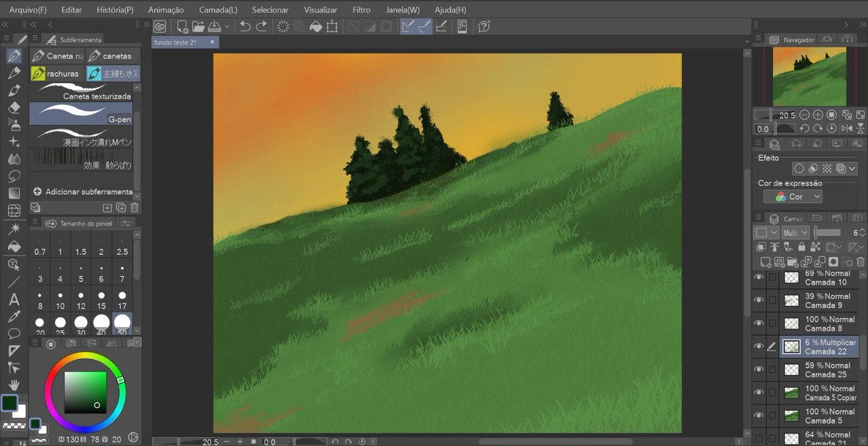Image resolution: width=868 pixels, height=446 pixels.
Task: Switch to fundo teste 2 document tab
Action: click(185, 42)
